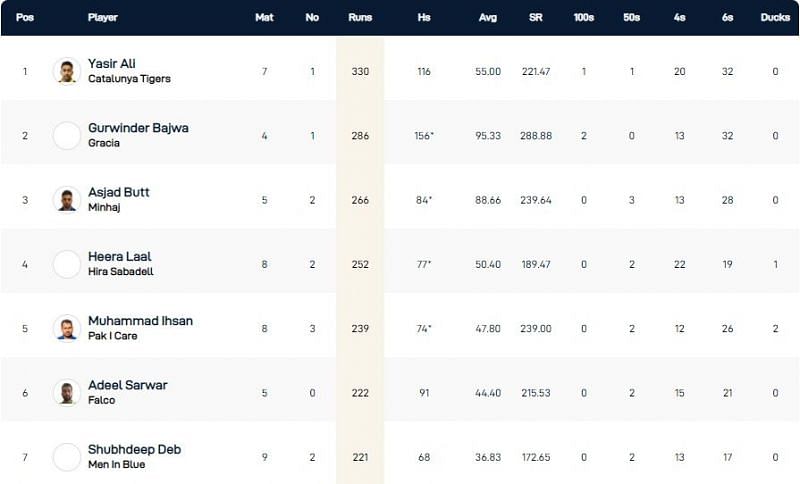This screenshot has height=484, width=800.
Task: Open Gurwinder Bajwa player name link
Action: tap(138, 128)
